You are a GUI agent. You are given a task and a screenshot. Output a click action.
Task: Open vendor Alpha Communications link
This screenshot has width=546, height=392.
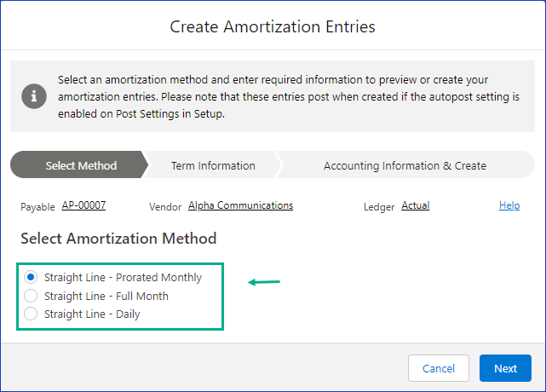[240, 205]
